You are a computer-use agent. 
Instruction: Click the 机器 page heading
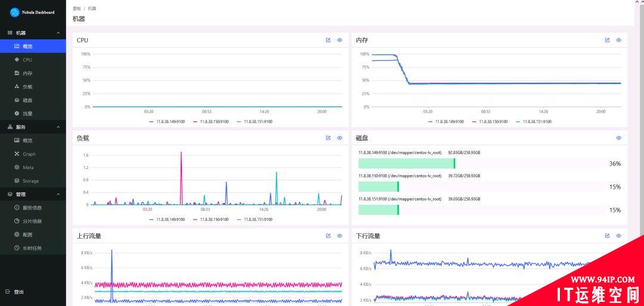coord(79,19)
